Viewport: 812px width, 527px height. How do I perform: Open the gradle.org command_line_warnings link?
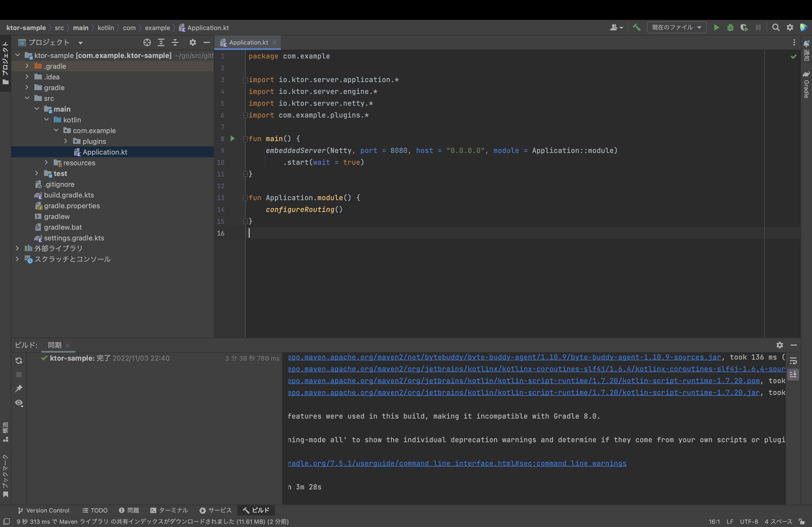(457, 464)
